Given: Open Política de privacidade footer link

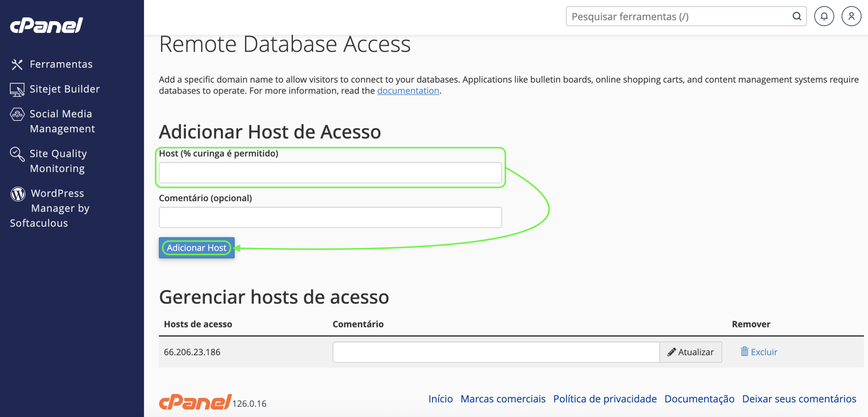Looking at the screenshot, I should tap(605, 399).
